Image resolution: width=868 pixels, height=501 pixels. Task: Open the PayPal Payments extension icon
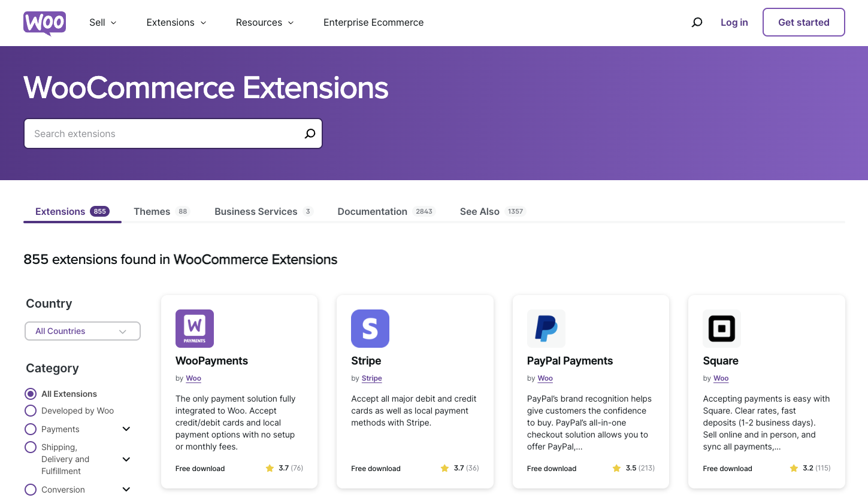(x=546, y=328)
